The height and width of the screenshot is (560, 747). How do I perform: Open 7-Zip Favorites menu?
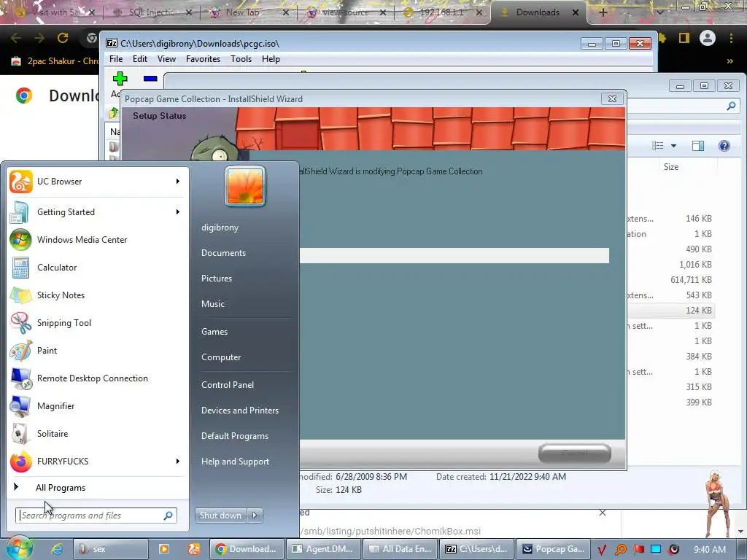[203, 59]
